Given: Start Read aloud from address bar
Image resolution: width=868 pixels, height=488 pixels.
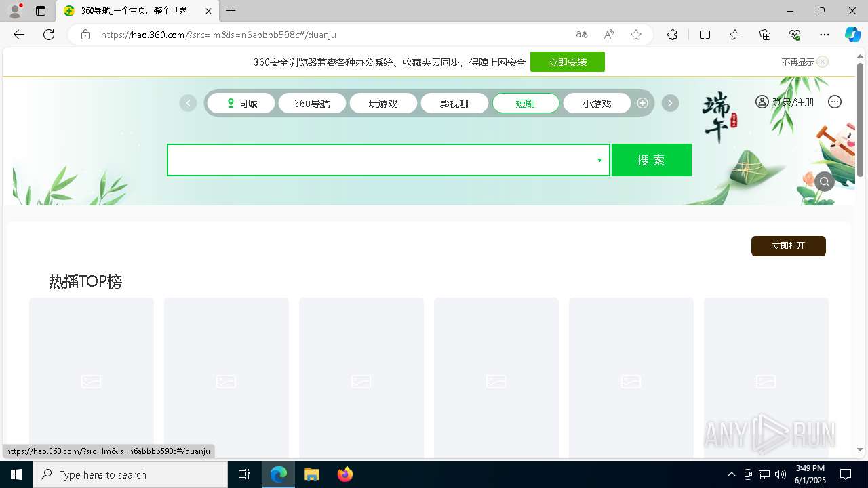Looking at the screenshot, I should tap(609, 35).
